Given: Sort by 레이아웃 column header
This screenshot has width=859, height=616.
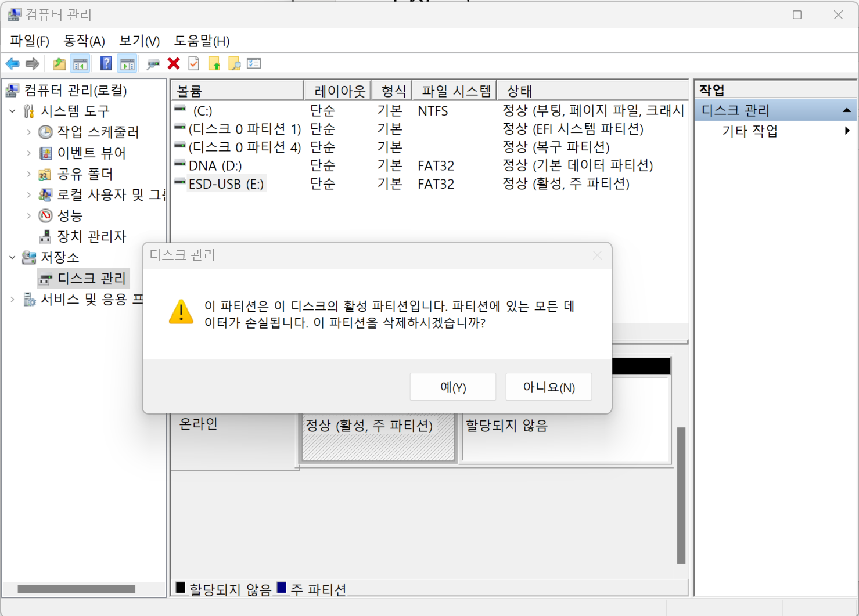Looking at the screenshot, I should (337, 91).
